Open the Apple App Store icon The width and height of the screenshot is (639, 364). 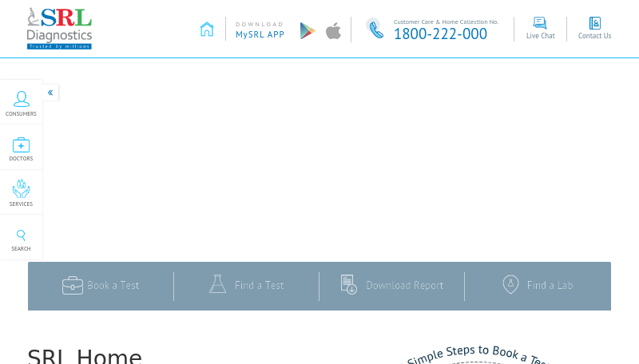[x=333, y=31]
